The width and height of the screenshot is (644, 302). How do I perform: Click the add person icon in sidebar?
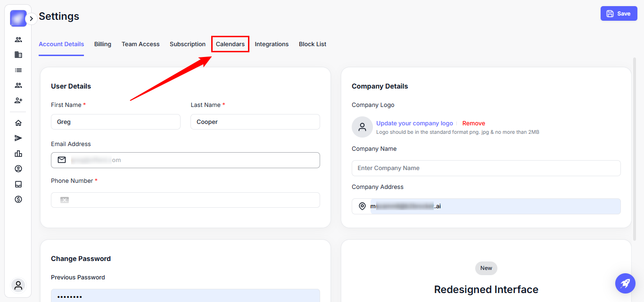tap(18, 100)
